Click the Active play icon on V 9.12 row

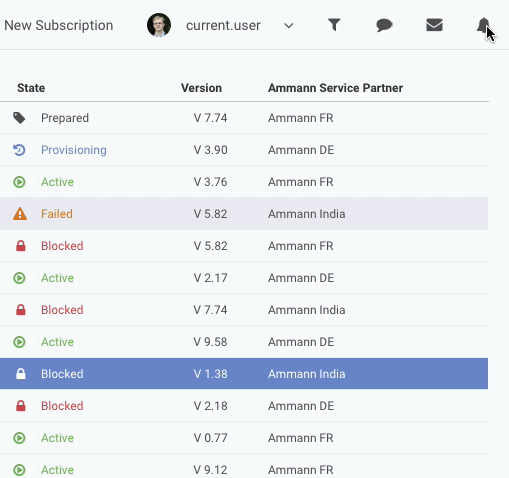(x=19, y=470)
